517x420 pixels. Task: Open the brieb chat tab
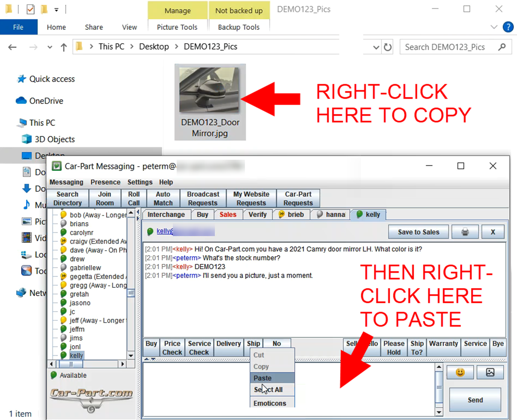pyautogui.click(x=292, y=214)
